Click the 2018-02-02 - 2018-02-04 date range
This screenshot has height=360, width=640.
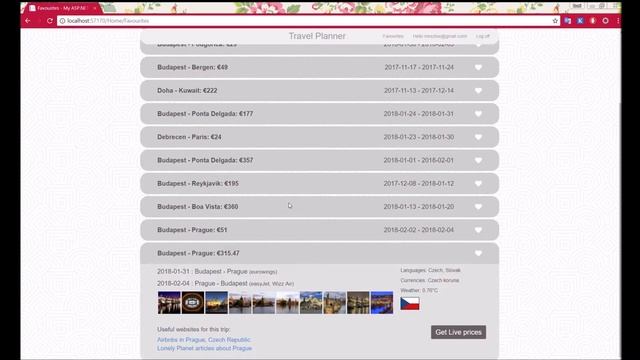click(x=419, y=230)
